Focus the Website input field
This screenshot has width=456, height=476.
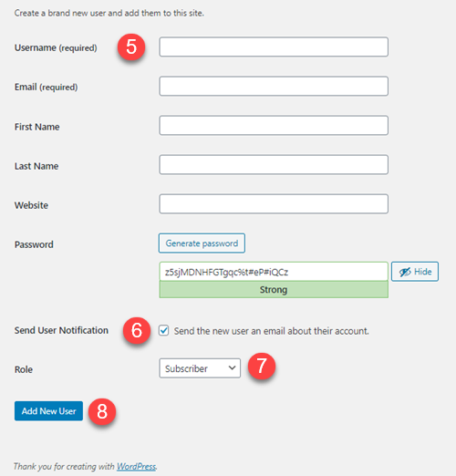click(274, 204)
